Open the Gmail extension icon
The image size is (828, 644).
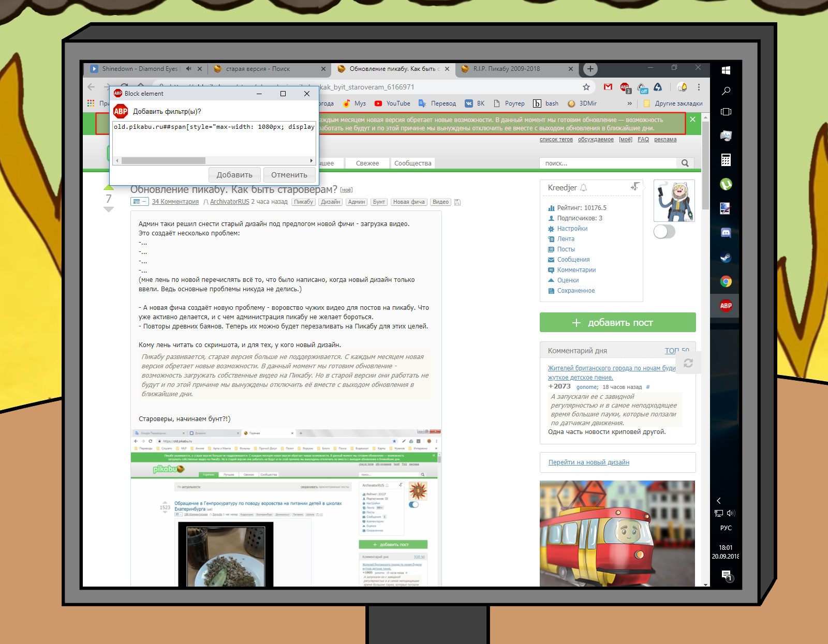coord(608,87)
